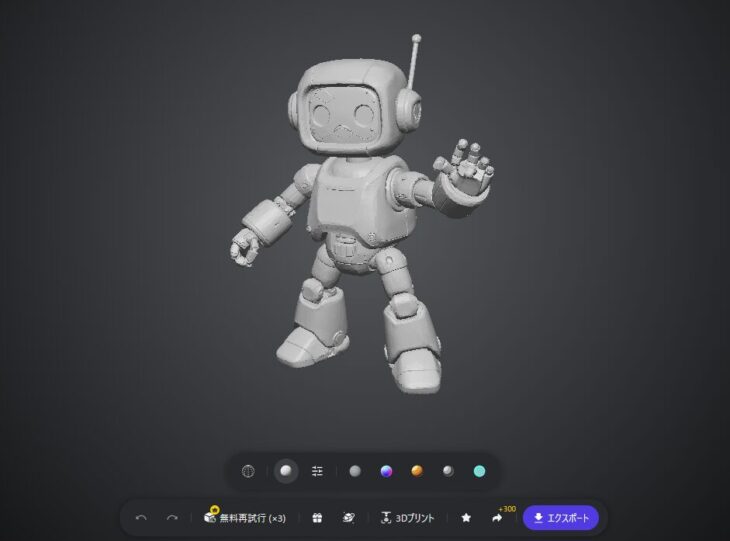
Task: Pick the dark metallic sphere material
Action: 448,471
